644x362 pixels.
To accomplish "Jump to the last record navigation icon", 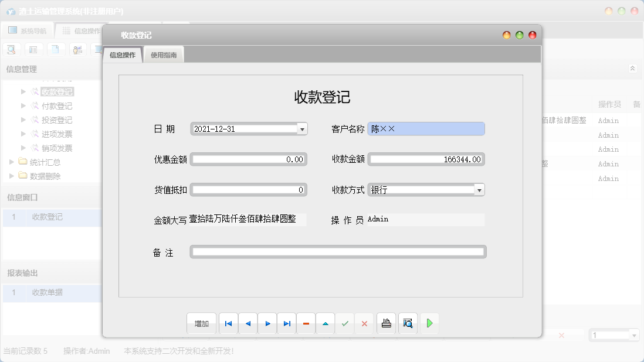I will click(x=286, y=323).
